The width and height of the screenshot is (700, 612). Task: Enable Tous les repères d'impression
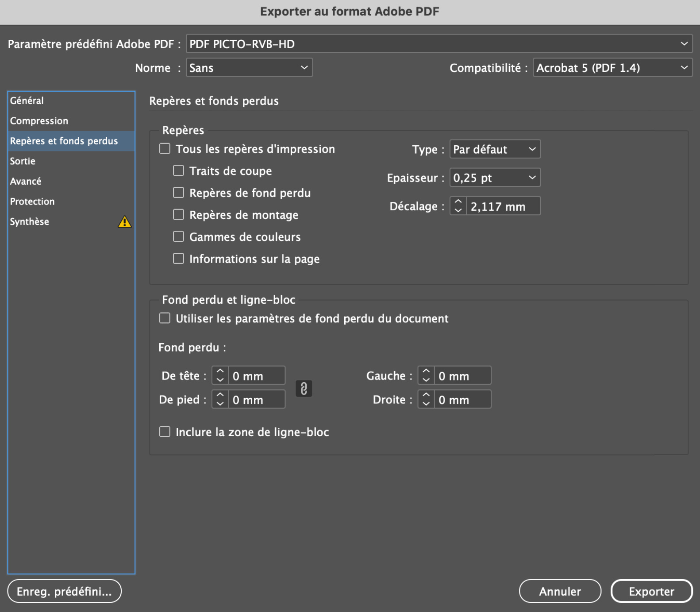click(165, 149)
